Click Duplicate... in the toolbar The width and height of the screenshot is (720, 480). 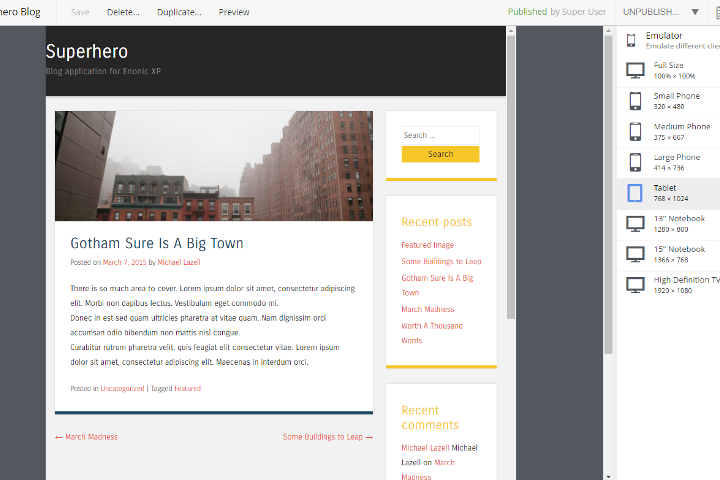(x=179, y=12)
